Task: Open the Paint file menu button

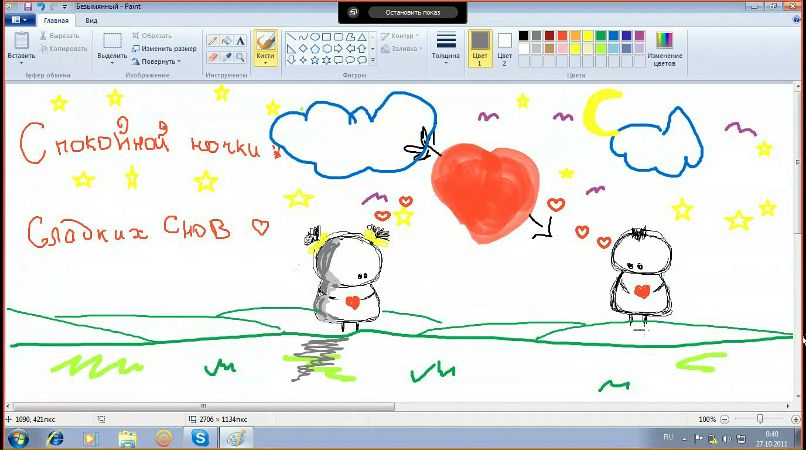Action: pos(19,19)
